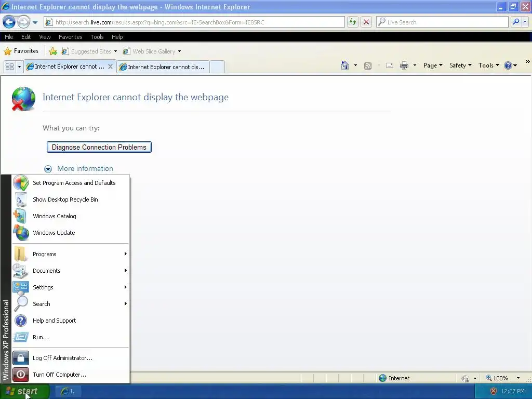This screenshot has width=532, height=399.
Task: Click the RSS feeds icon
Action: [368, 66]
